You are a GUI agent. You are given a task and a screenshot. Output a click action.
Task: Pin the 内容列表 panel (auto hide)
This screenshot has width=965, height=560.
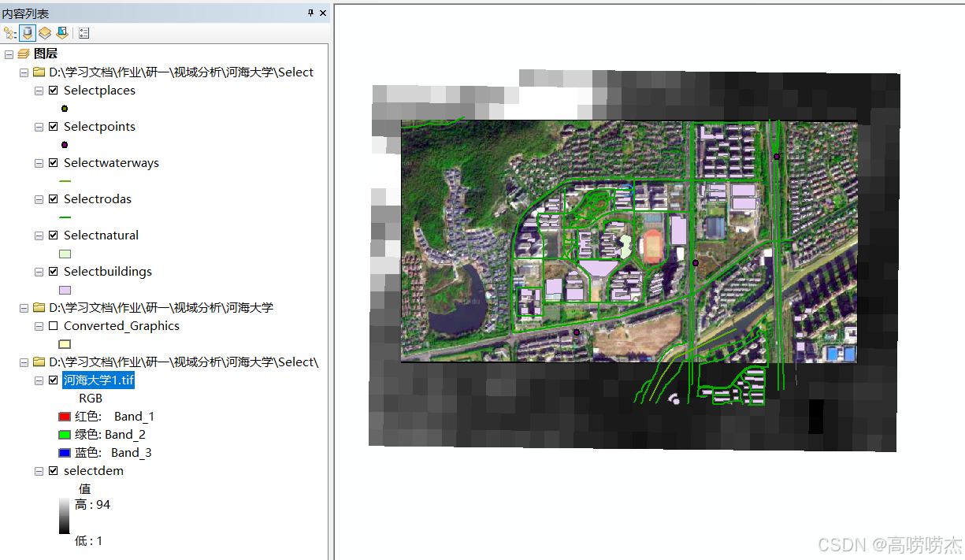(x=310, y=13)
